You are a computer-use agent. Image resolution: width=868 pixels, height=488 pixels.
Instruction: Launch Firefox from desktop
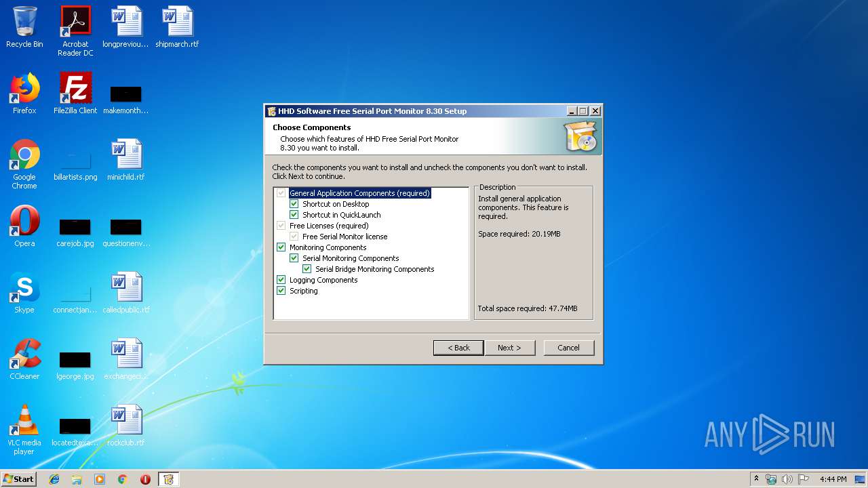coord(24,94)
